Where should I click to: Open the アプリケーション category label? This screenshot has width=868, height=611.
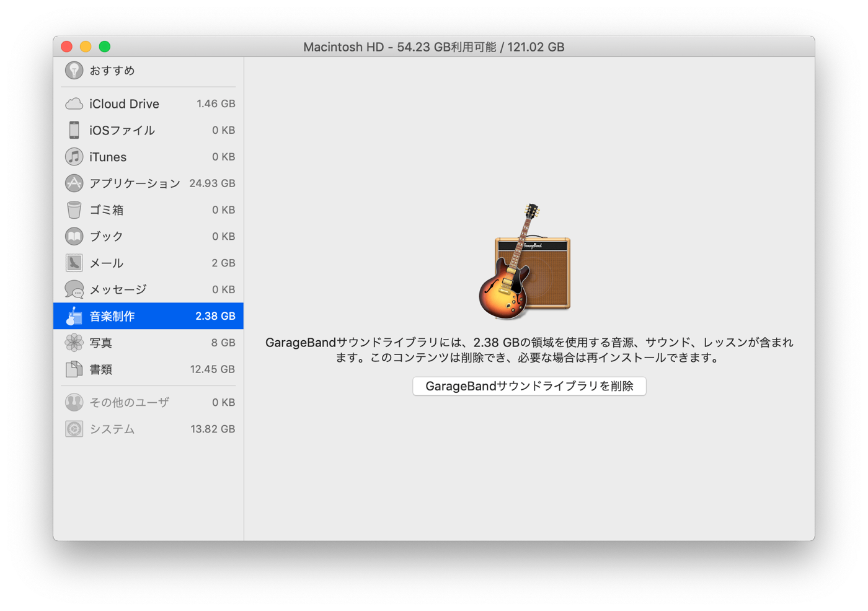(135, 183)
